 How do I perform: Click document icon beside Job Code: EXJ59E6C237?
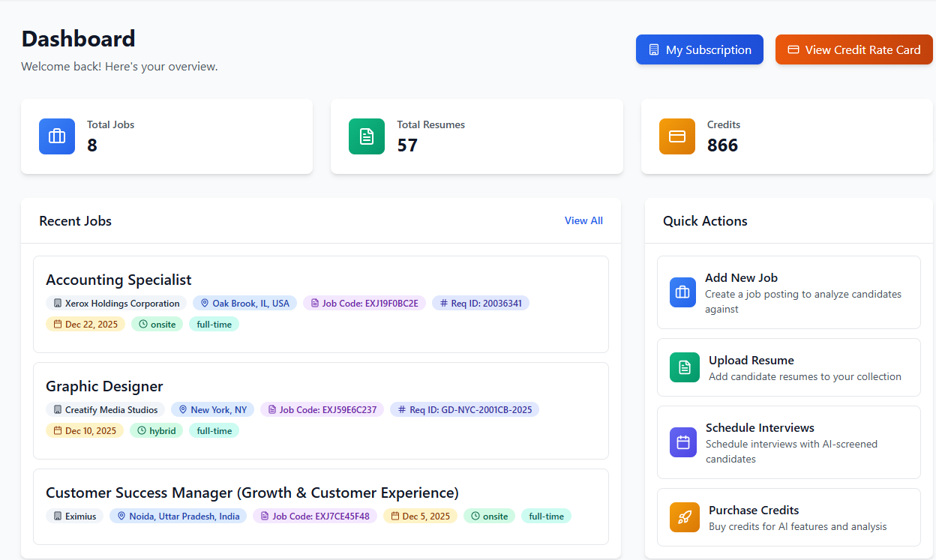(x=272, y=410)
